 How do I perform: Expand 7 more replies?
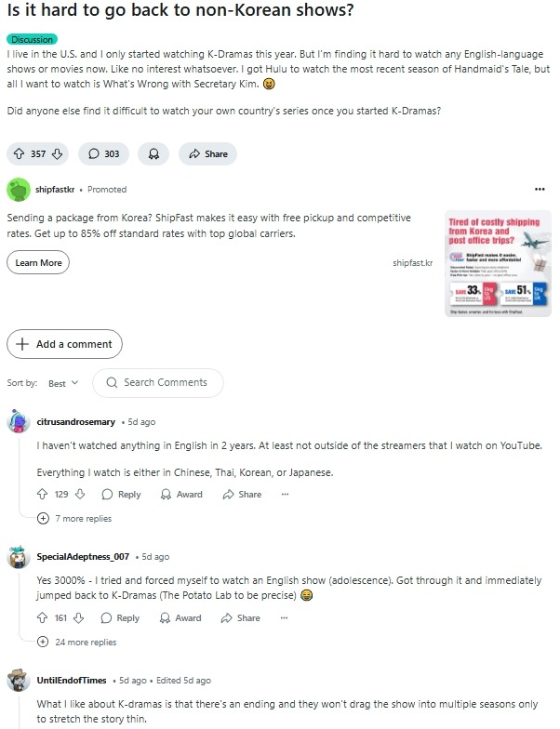74,519
